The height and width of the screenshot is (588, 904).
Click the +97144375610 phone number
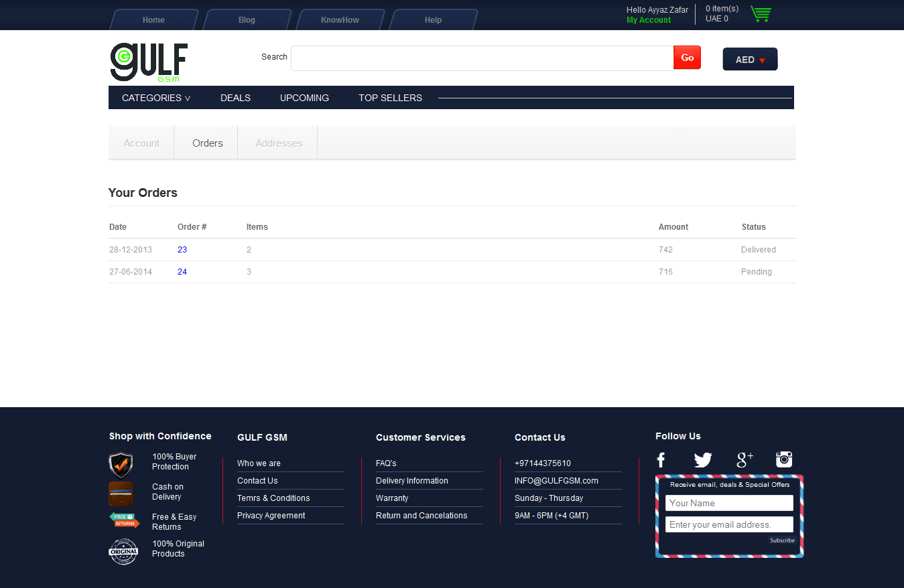pos(543,463)
